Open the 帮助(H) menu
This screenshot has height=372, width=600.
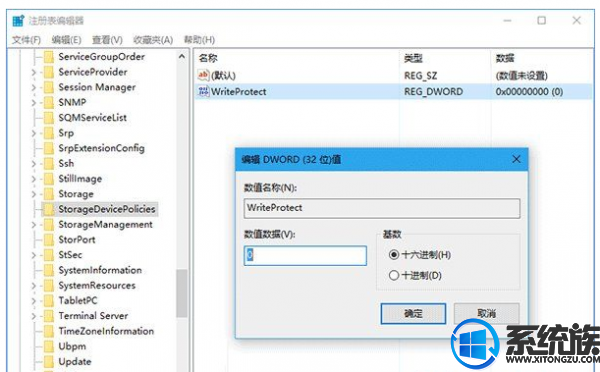pos(199,40)
